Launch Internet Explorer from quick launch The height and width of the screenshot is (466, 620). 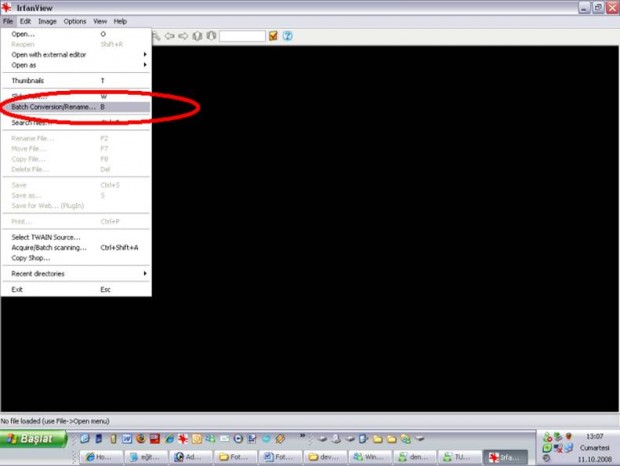pos(169,439)
